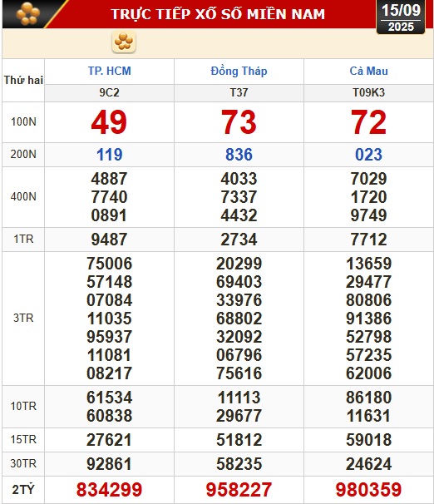Screen dimensions: 434x504
Task: Click ticket code T09K3
Action: pos(368,93)
